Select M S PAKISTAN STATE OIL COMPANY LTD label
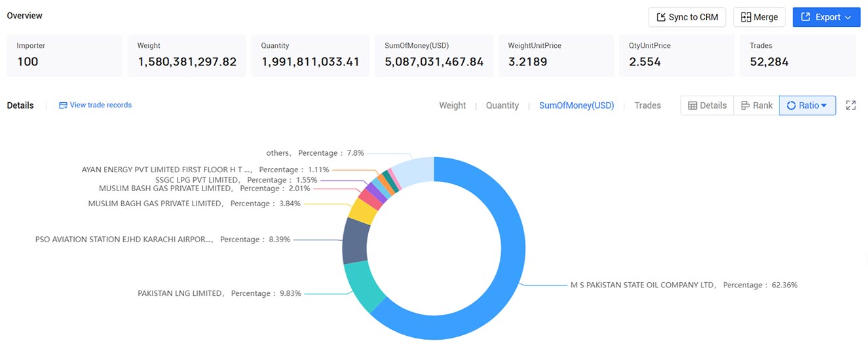The height and width of the screenshot is (345, 868). [x=684, y=285]
